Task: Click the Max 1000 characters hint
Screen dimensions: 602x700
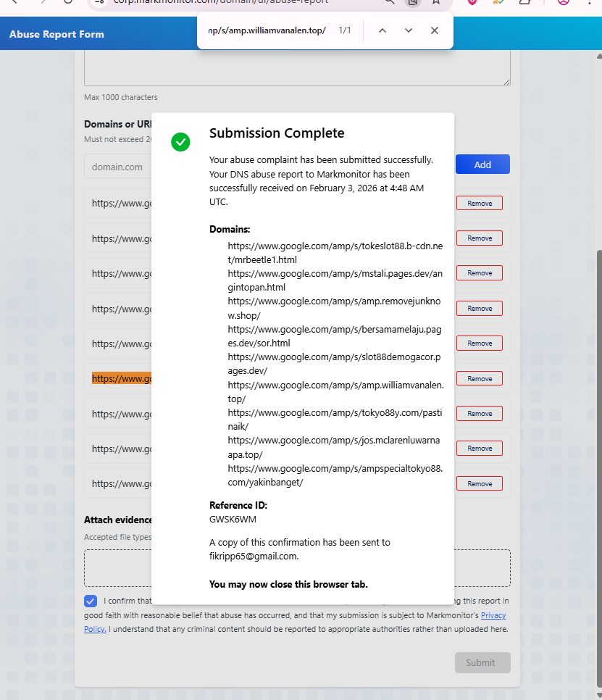Action: pos(121,97)
